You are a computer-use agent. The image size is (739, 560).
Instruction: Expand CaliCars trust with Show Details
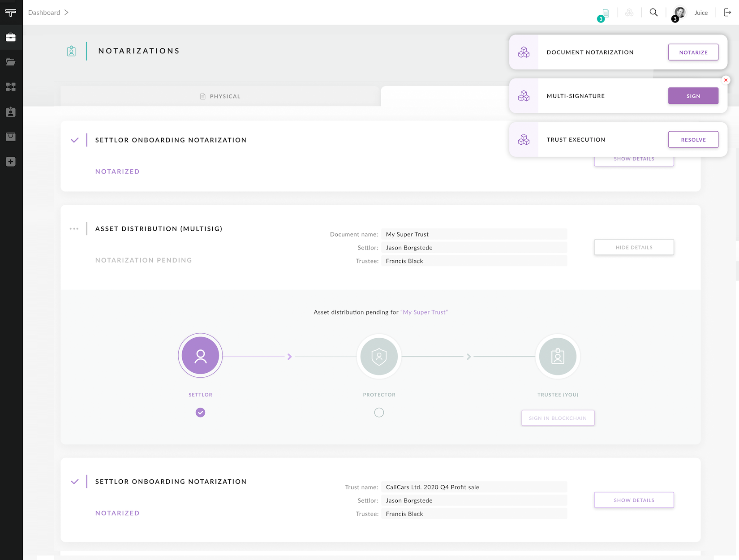634,500
